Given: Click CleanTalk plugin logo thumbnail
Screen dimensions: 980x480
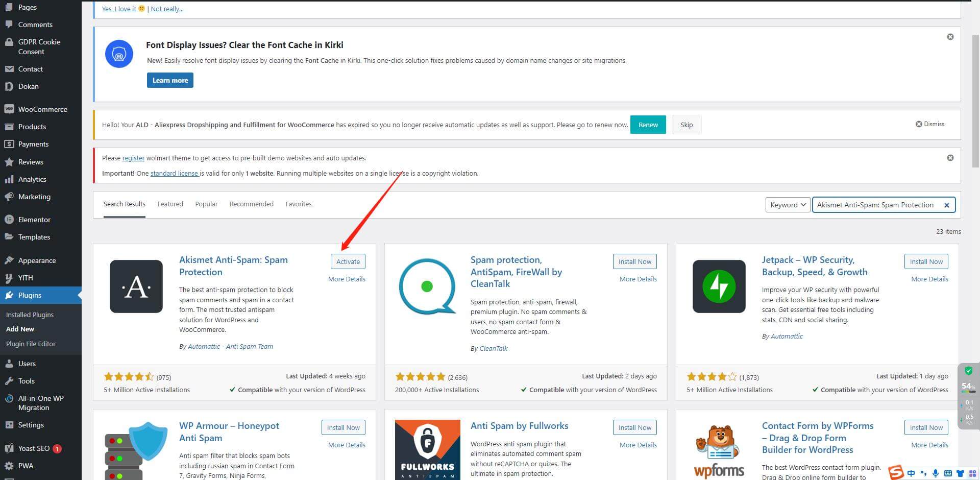Looking at the screenshot, I should [428, 286].
